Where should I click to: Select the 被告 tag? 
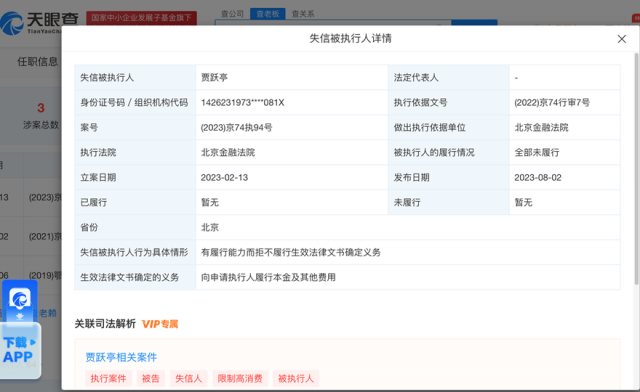pos(151,379)
